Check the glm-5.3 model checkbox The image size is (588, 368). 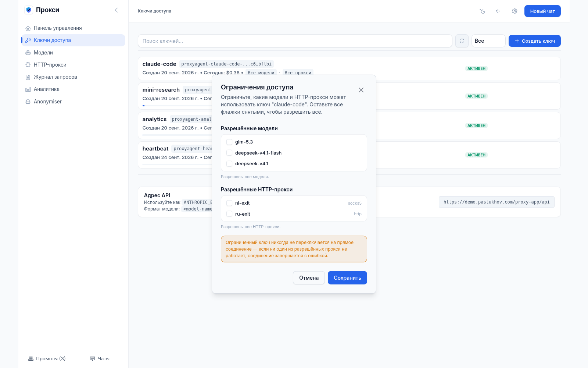coord(229,142)
